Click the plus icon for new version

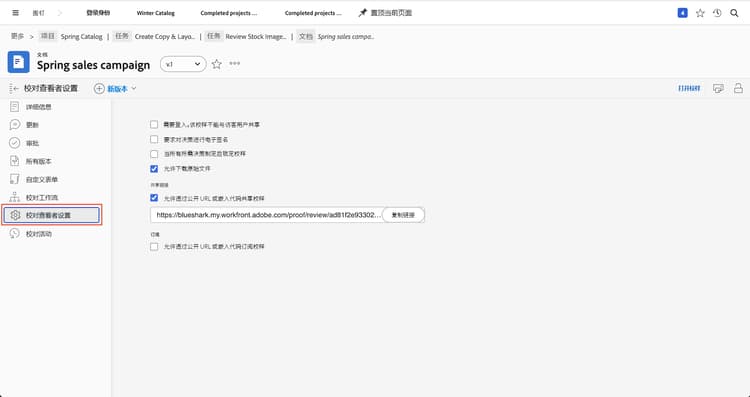click(x=99, y=88)
